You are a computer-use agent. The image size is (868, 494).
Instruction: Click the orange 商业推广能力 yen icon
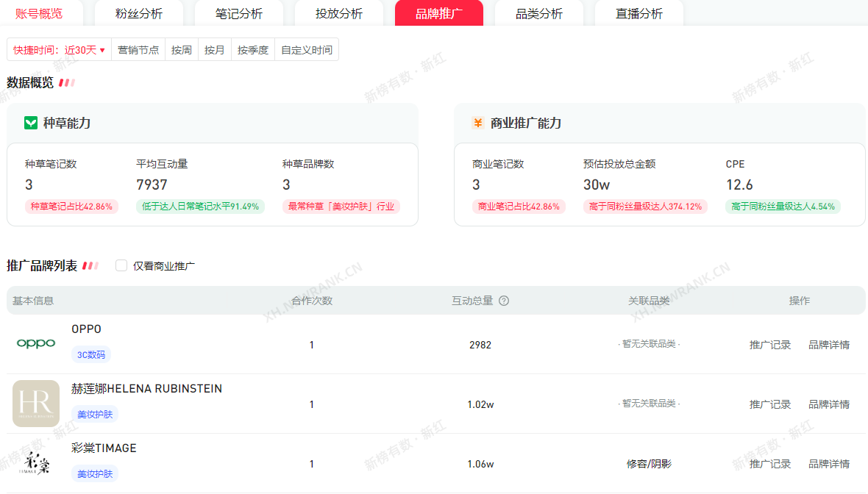point(478,123)
